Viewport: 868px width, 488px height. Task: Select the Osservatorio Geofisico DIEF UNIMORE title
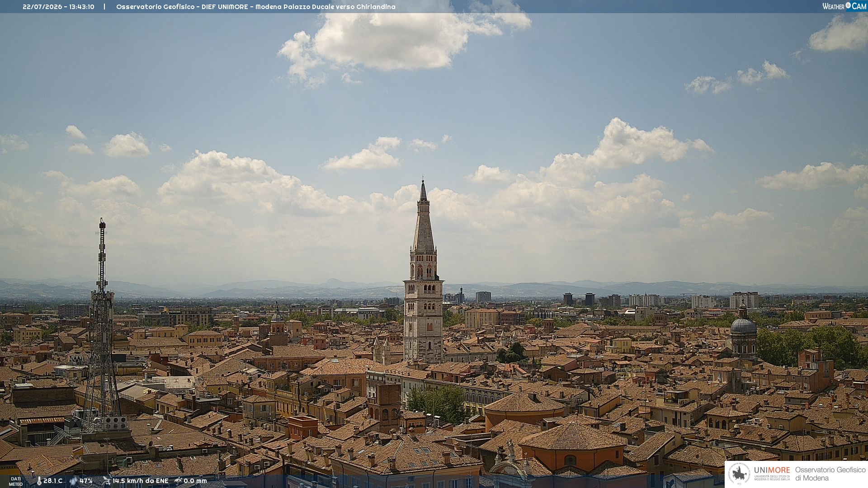coord(256,7)
